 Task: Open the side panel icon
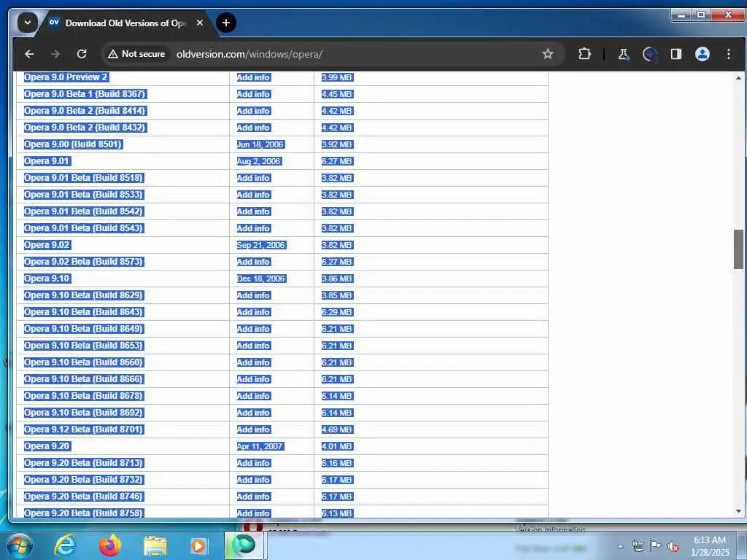point(676,54)
